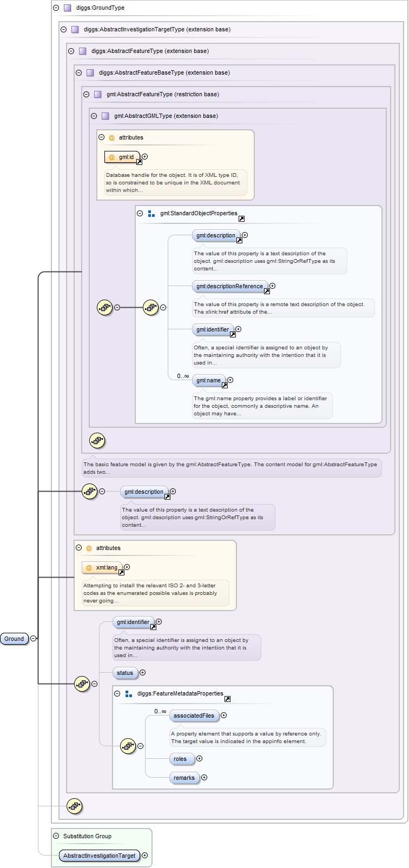Collapse the Ground root element
This screenshot has width=409, height=868.
34,638
